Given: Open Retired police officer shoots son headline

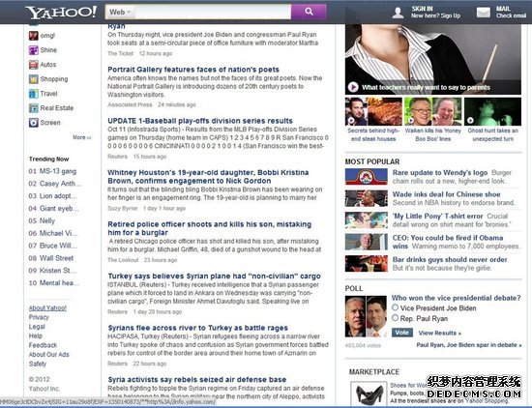Looking at the screenshot, I should pyautogui.click(x=209, y=228).
